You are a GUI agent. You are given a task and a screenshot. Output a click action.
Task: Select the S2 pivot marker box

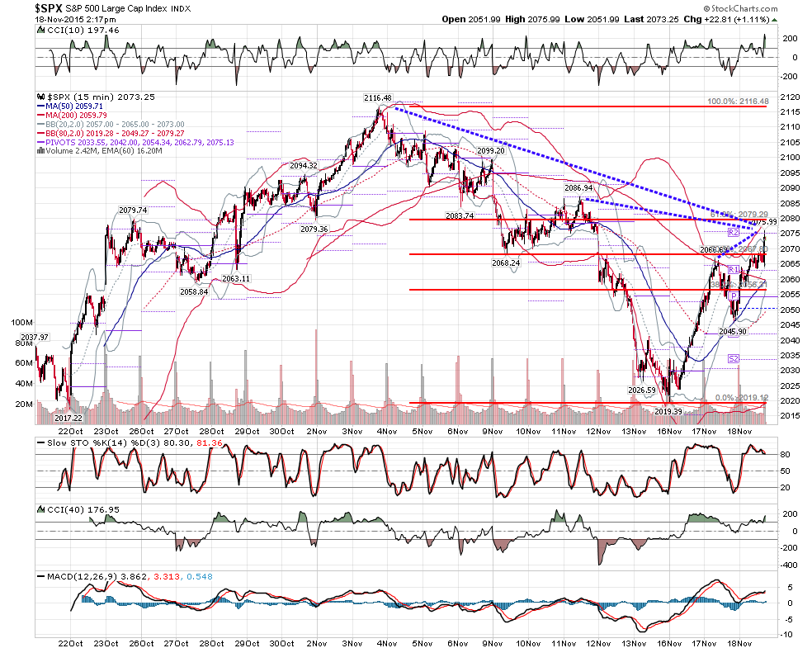tap(734, 358)
